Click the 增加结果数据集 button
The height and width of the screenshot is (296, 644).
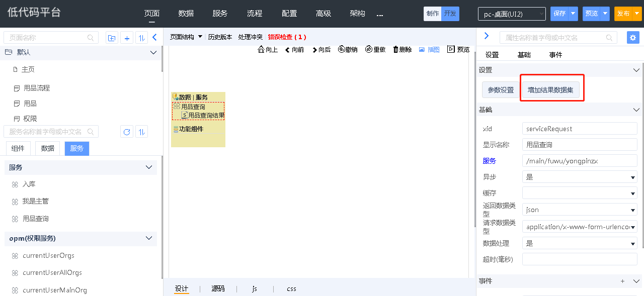point(550,90)
